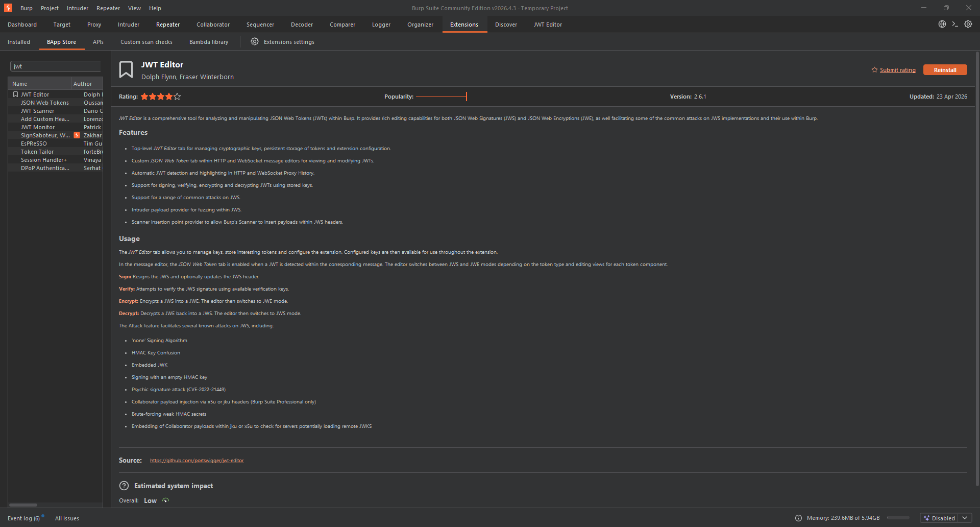Image resolution: width=980 pixels, height=527 pixels.
Task: Select the JWT Monitor extension row
Action: [x=56, y=127]
